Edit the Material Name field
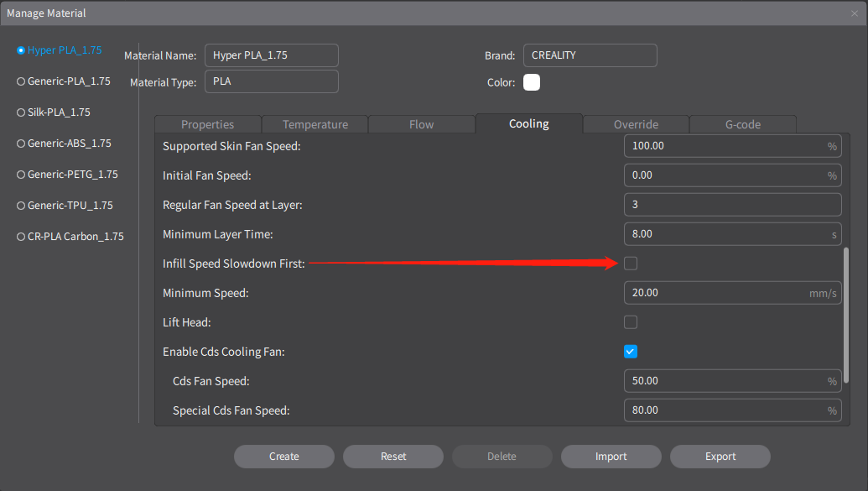Screen dimensions: 868x491 click(x=271, y=55)
